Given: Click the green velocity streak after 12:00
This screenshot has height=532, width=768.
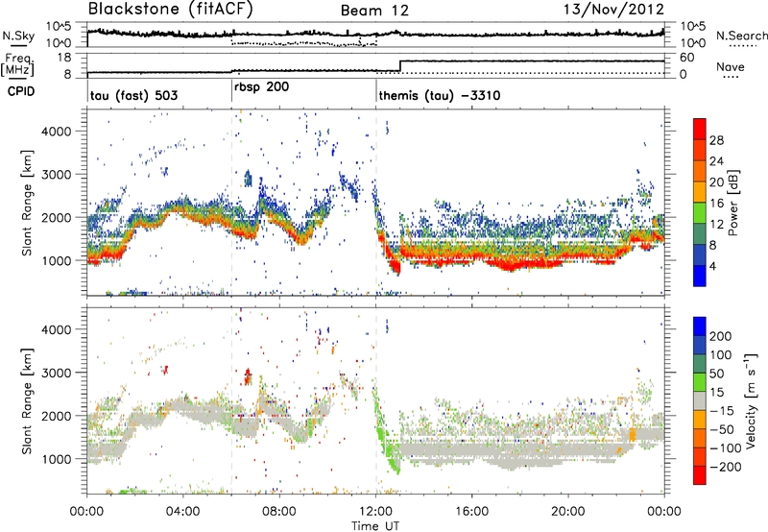Looking at the screenshot, I should (x=386, y=433).
